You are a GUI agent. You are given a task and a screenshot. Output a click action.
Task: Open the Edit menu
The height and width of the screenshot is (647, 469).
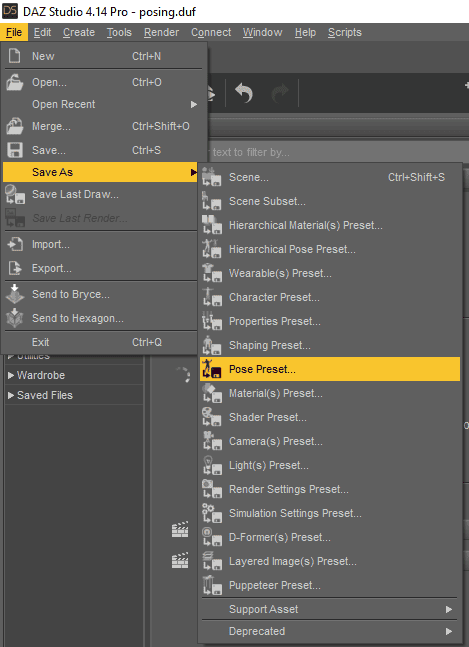[x=42, y=32]
